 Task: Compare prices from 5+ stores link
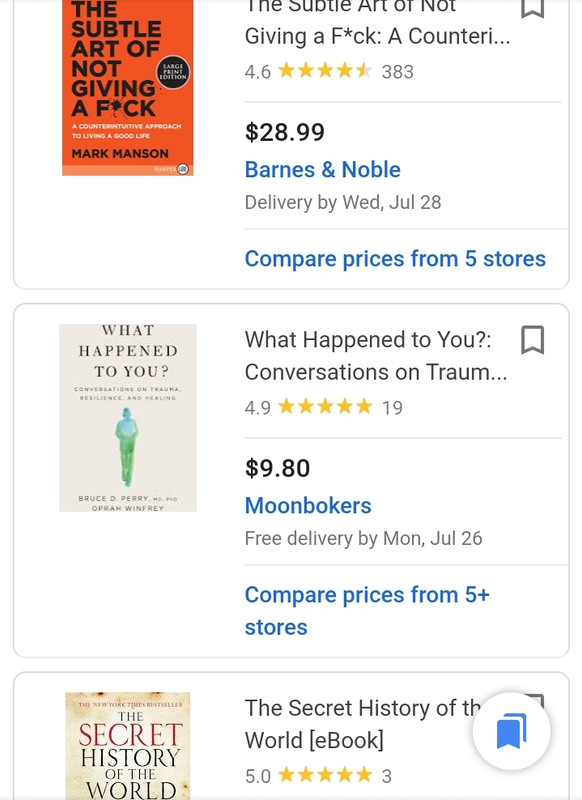tap(367, 611)
